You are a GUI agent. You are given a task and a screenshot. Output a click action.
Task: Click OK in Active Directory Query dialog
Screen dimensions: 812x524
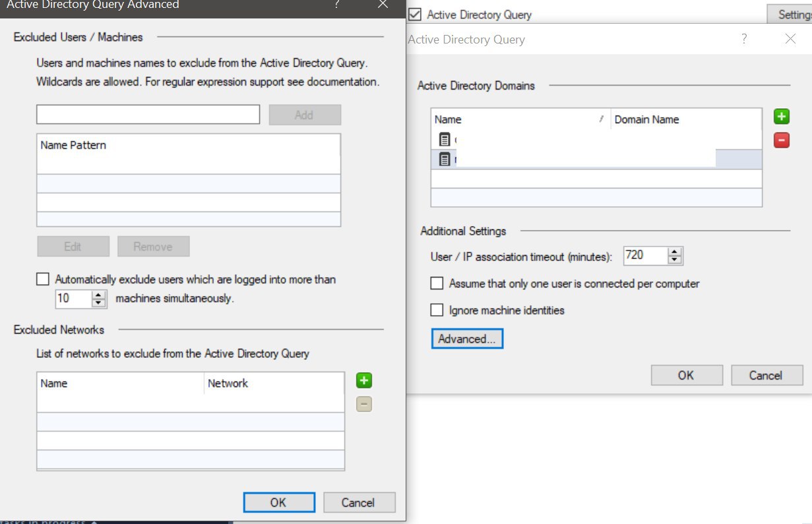point(687,375)
